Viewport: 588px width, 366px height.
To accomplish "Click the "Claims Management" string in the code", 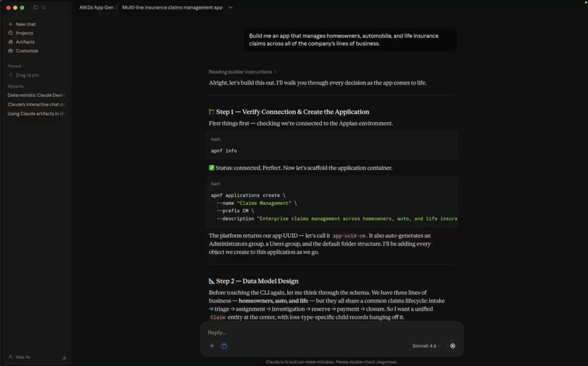I will (264, 203).
